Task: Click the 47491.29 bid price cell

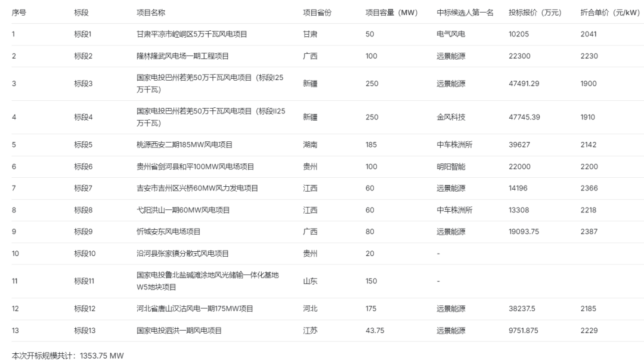Action: pyautogui.click(x=524, y=84)
